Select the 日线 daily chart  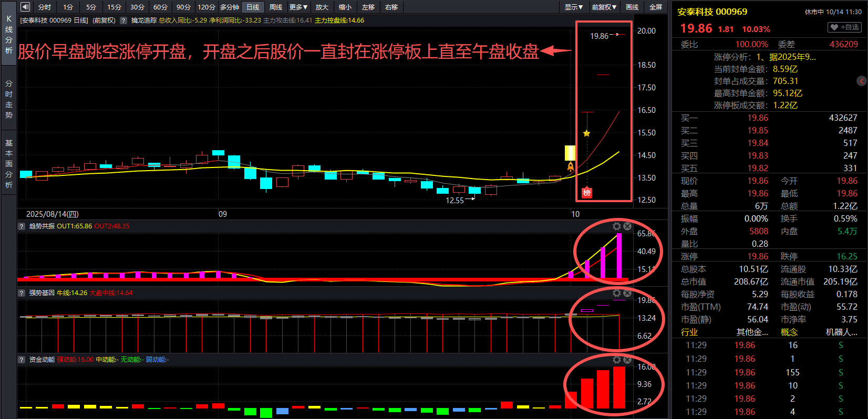pos(253,7)
